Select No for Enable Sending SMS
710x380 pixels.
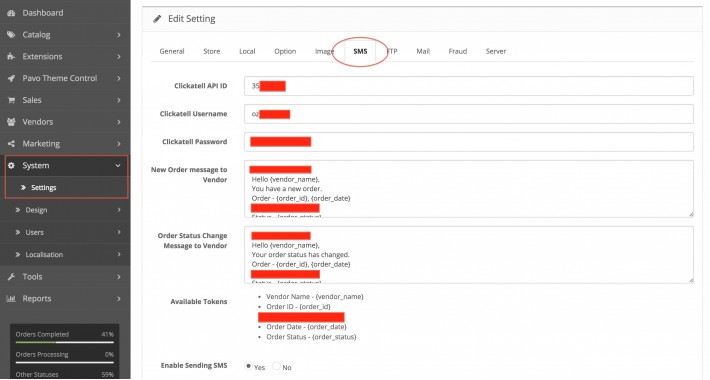click(276, 366)
